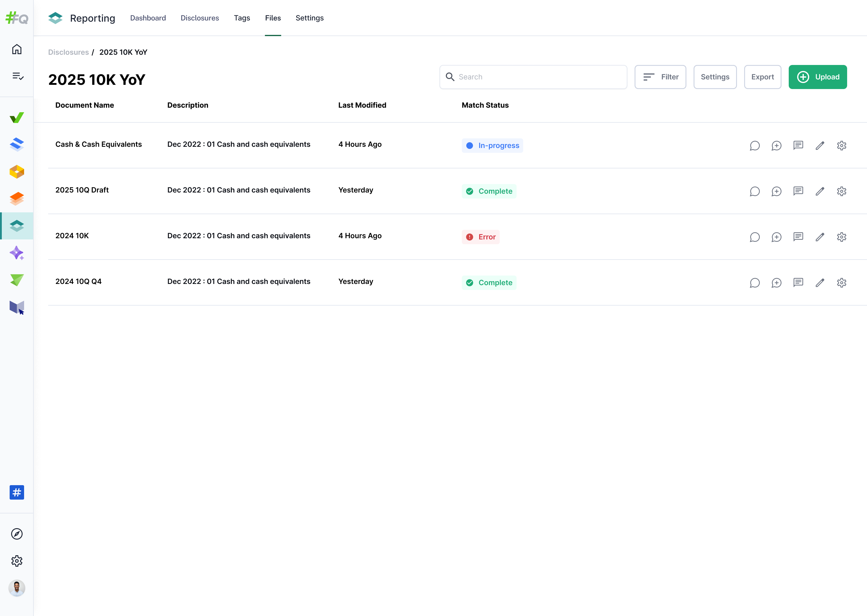
Task: Open the checklist icon in left sidebar
Action: coord(17,76)
